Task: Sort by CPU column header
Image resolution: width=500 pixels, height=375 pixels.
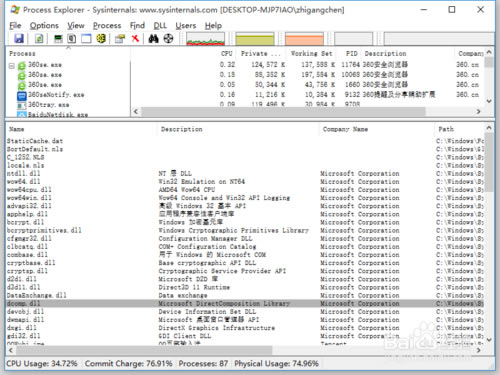Action: 227,54
